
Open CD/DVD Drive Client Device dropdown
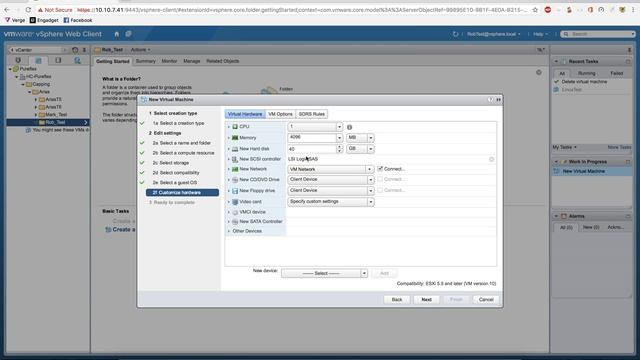[x=331, y=180]
